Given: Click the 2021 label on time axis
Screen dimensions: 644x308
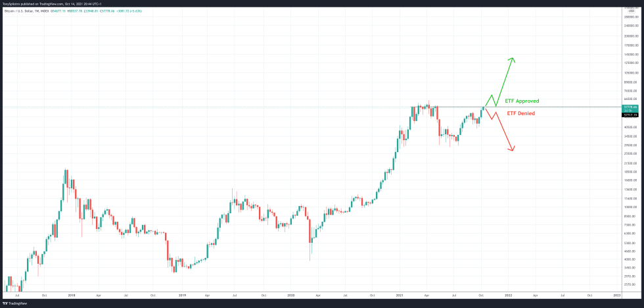Looking at the screenshot, I should pos(399,296).
